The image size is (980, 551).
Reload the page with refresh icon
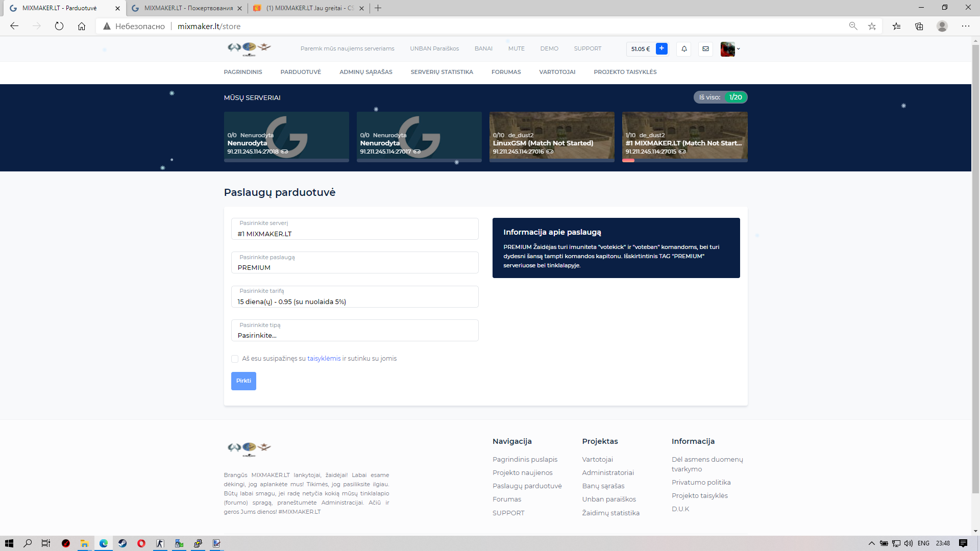(59, 26)
